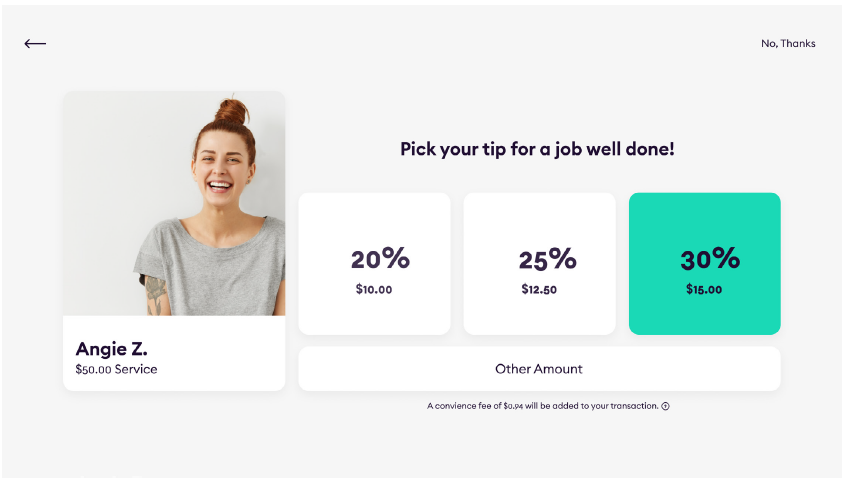Pick the highlighted 30% tip card
The height and width of the screenshot is (483, 849).
click(x=704, y=264)
